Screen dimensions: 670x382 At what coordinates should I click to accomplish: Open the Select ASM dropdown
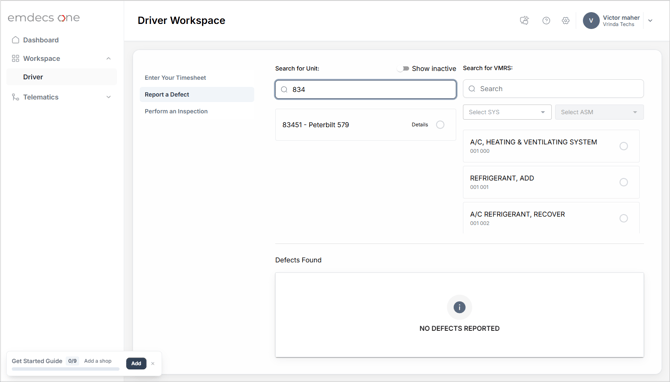pos(599,112)
